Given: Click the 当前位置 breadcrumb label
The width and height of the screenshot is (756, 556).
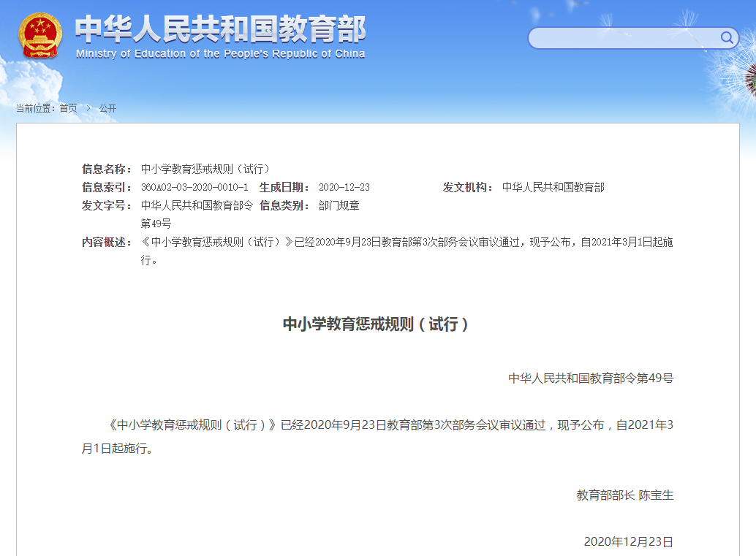Looking at the screenshot, I should pyautogui.click(x=35, y=108).
